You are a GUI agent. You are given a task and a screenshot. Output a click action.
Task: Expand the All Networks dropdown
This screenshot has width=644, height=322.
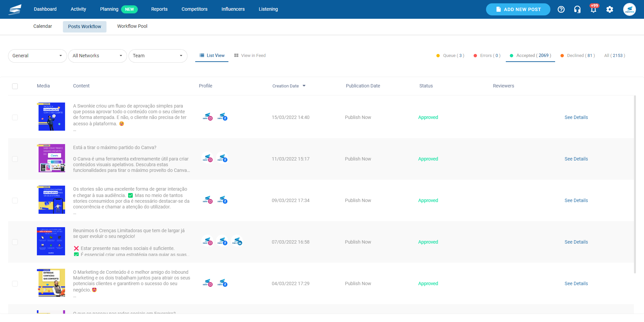pos(98,56)
